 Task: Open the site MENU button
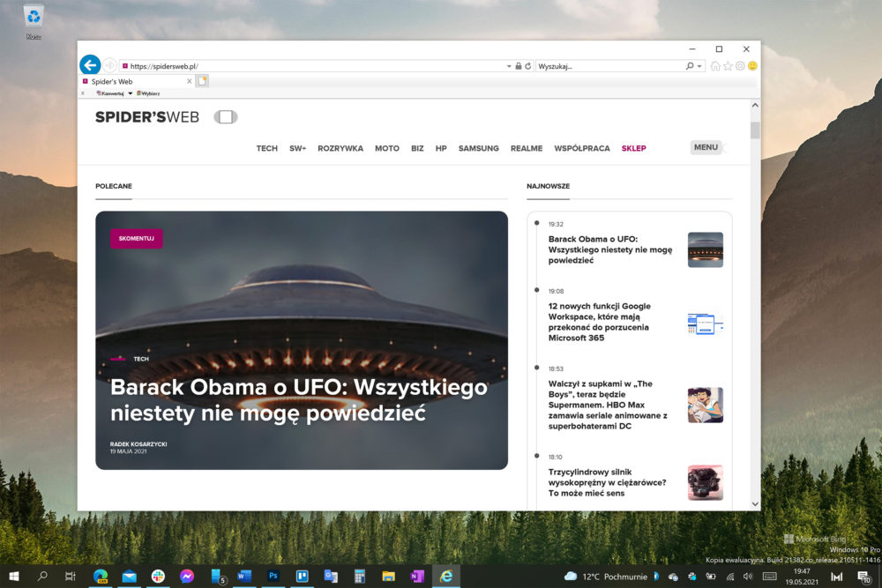706,147
